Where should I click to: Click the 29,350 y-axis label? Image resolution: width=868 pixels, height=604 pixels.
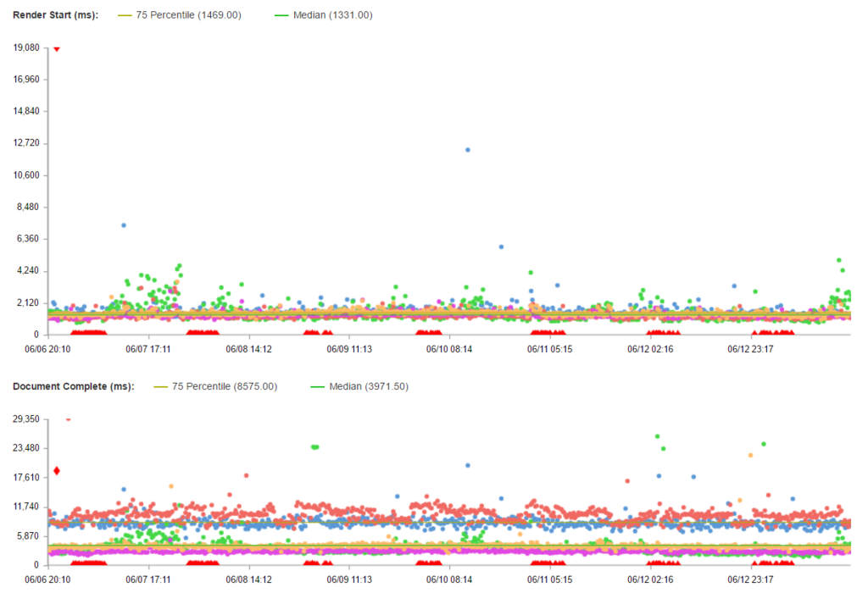coord(26,418)
